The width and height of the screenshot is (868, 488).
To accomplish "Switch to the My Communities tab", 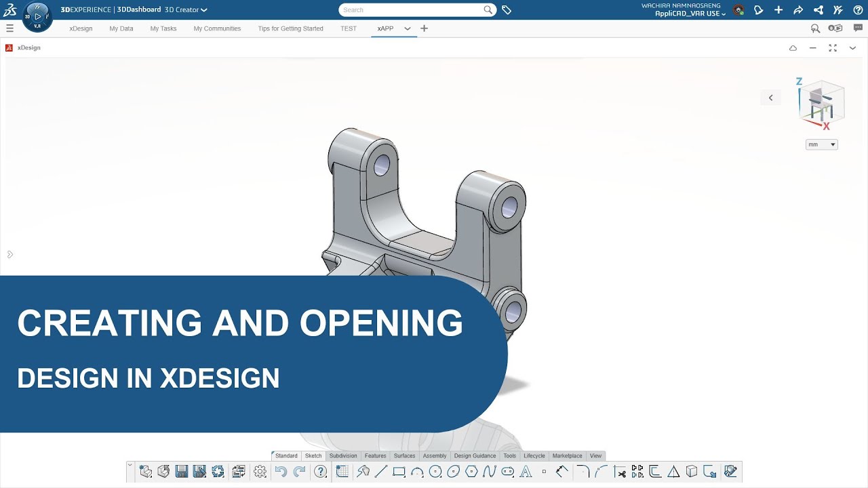I will 217,28.
